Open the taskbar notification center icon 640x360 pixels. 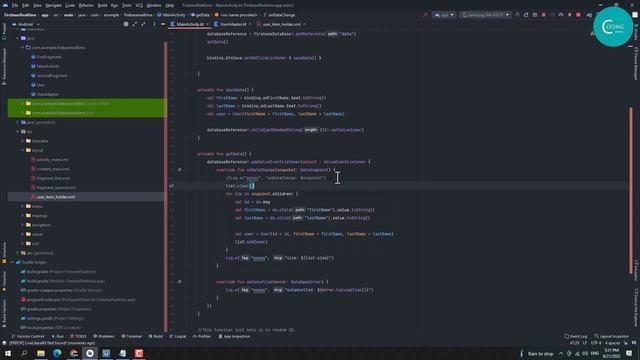click(629, 353)
